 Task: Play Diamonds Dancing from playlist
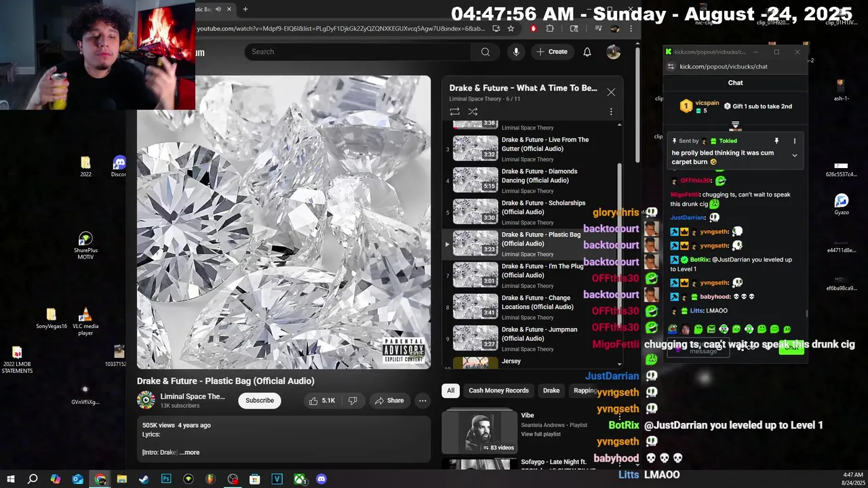[532, 180]
